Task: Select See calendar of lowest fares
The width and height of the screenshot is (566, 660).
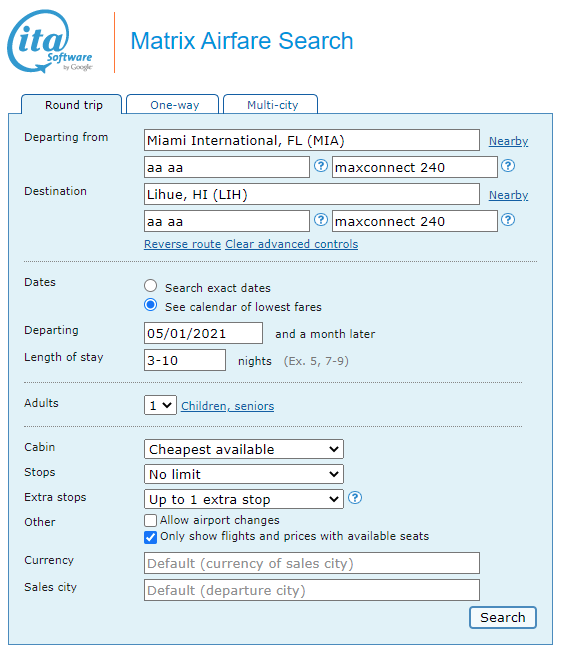Action: pyautogui.click(x=151, y=305)
